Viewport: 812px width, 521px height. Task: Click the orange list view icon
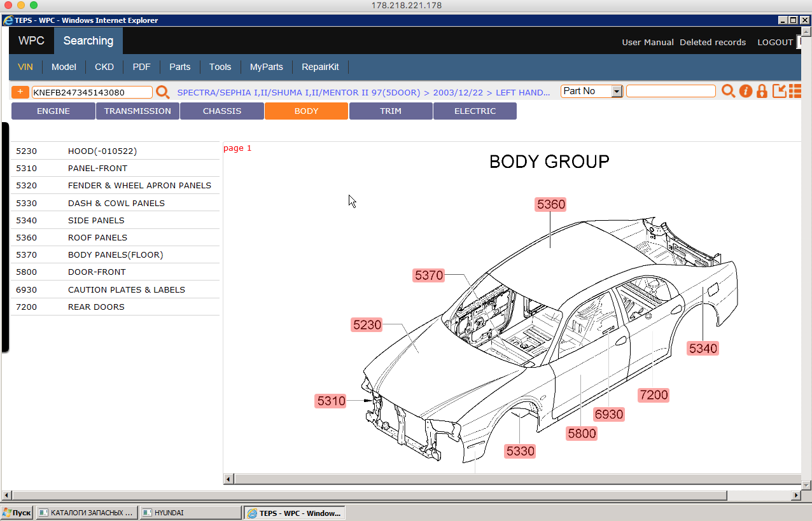pos(795,91)
